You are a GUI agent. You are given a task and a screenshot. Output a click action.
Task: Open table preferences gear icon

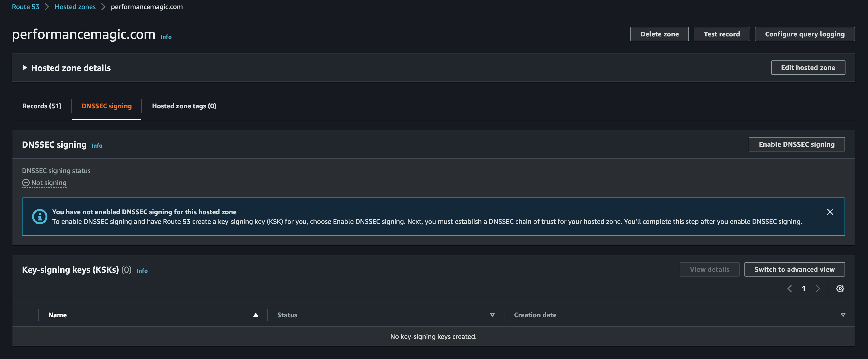point(840,289)
